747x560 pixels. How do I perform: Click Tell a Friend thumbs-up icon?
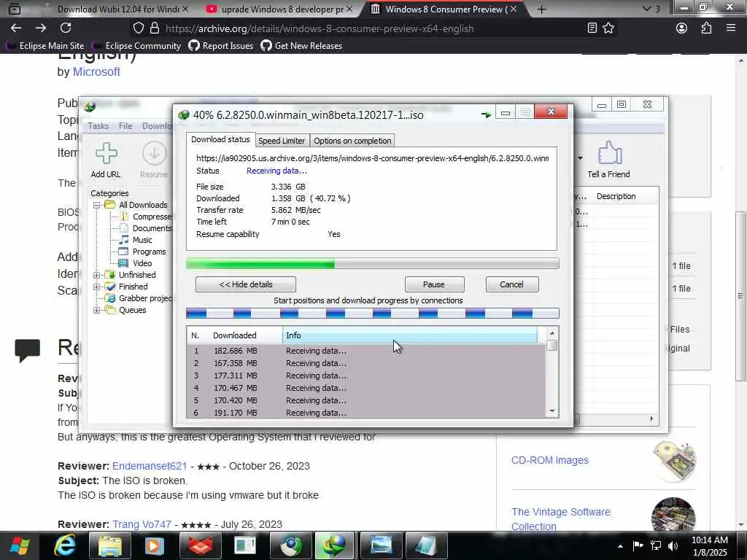coord(609,152)
